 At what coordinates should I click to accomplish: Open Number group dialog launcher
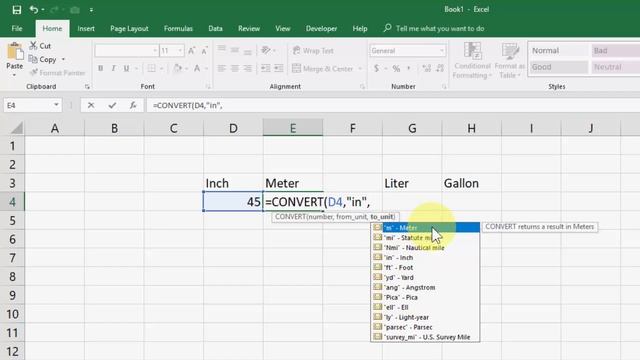444,87
